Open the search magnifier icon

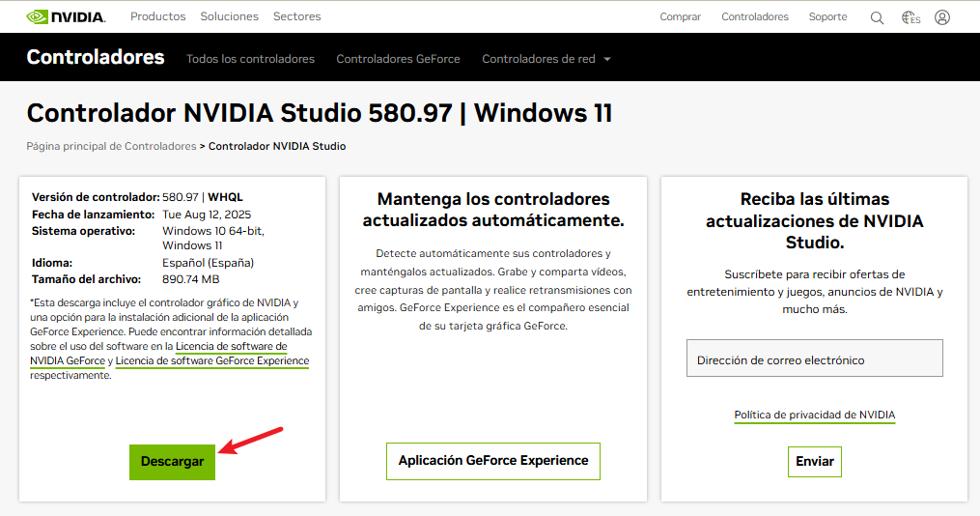tap(877, 17)
